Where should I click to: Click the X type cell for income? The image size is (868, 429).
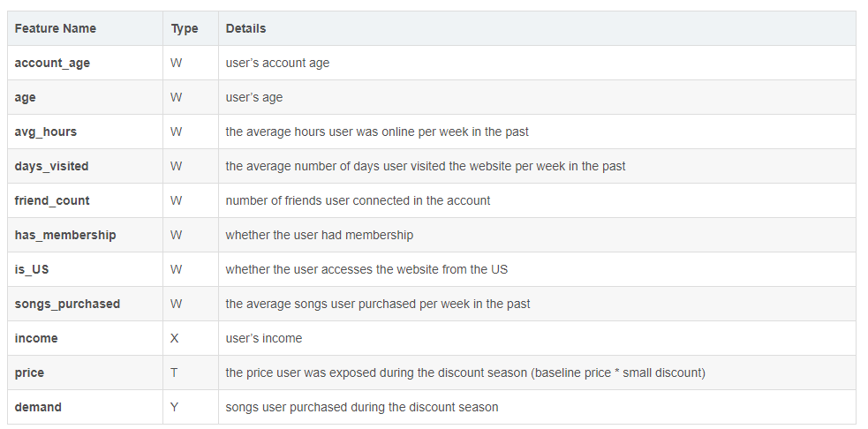176,338
